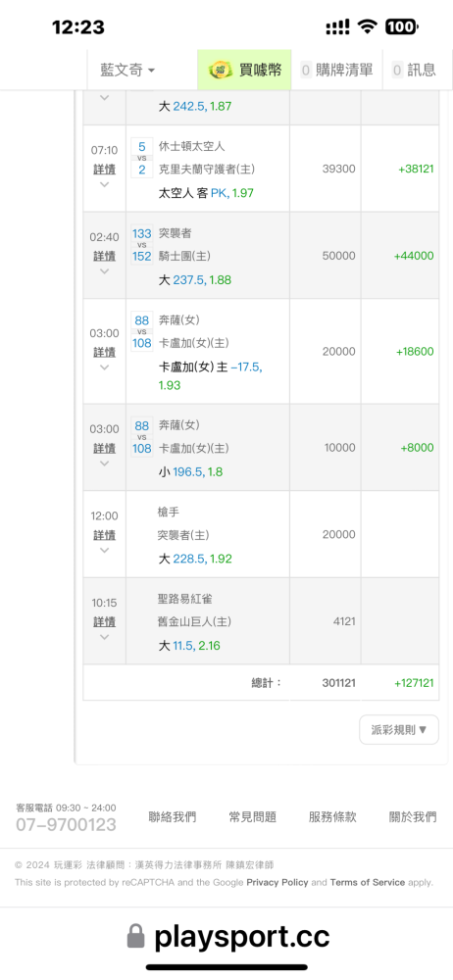Expand the 派彩規則 dropdown

[398, 729]
